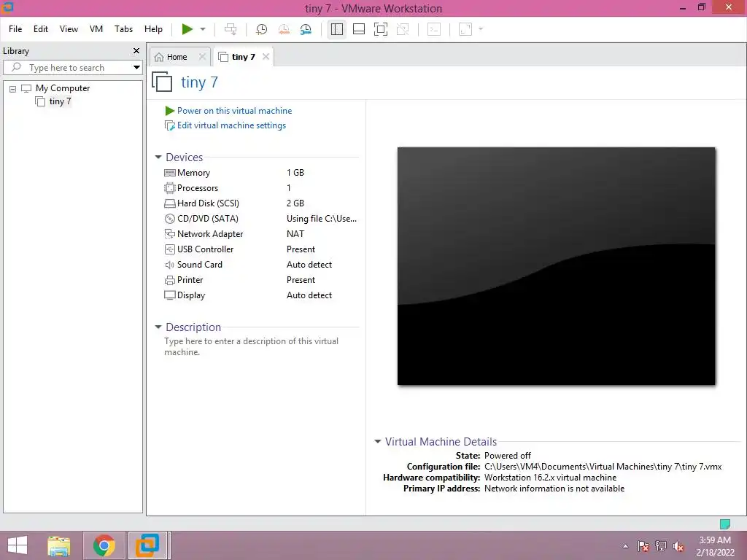Close the Library panel
This screenshot has height=560, width=747.
click(x=136, y=50)
